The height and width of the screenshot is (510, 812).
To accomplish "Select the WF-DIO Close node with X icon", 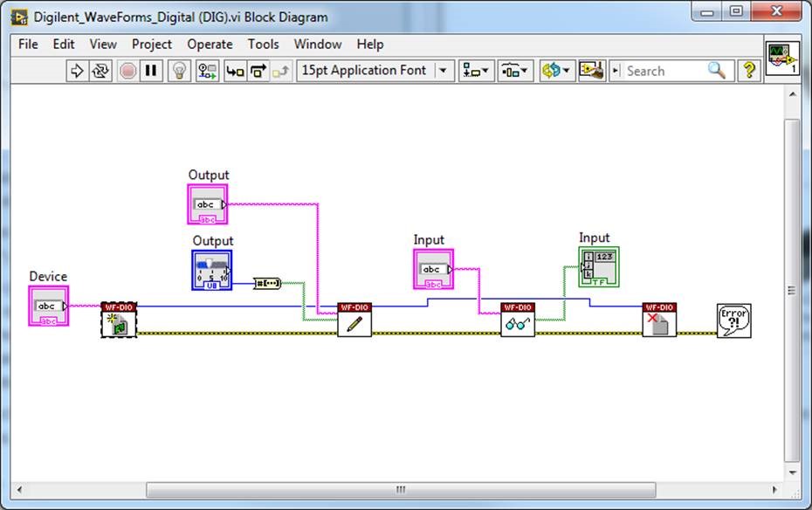I will (658, 321).
